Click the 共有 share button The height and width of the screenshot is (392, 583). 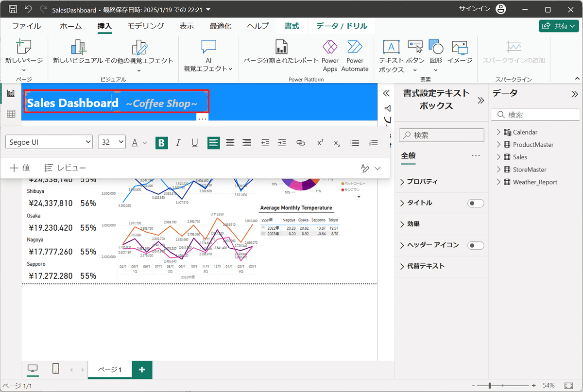tap(559, 26)
